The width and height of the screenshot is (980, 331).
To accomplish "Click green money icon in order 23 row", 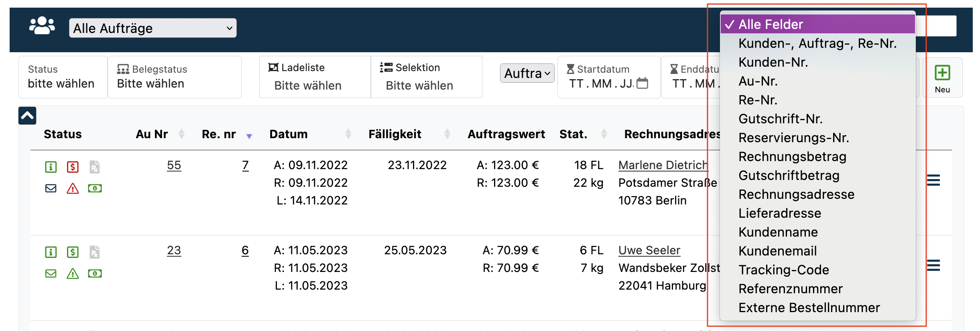I will pos(95,274).
